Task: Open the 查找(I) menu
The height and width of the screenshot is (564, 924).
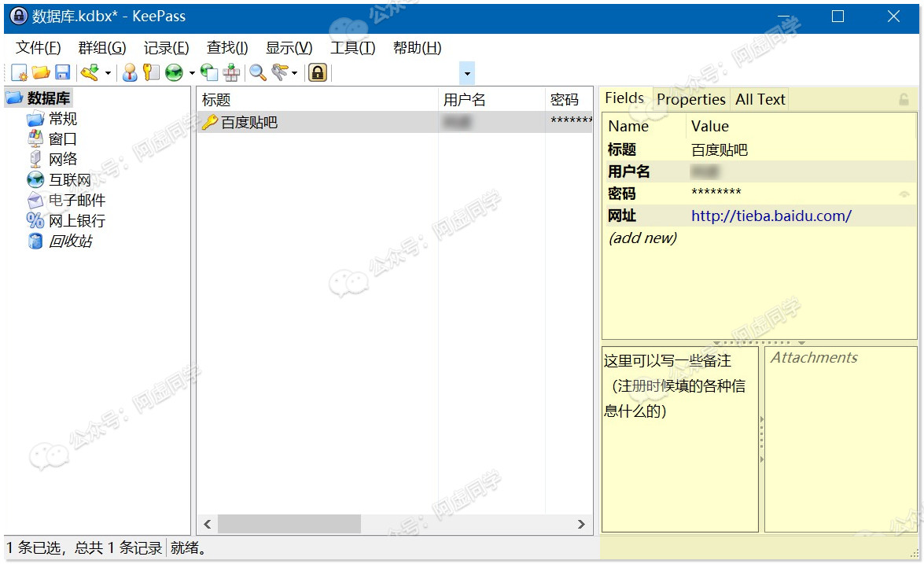Action: click(227, 48)
